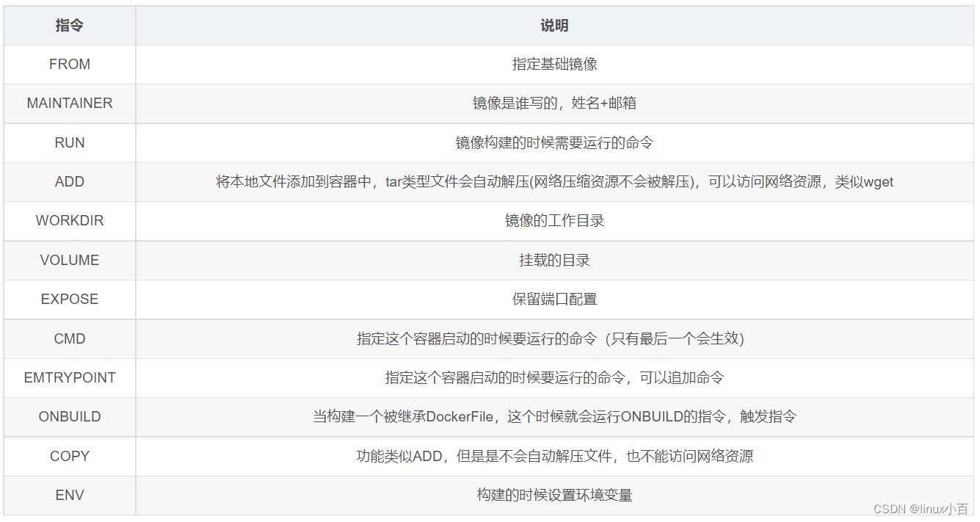Click the description 挂载的目录

(x=554, y=261)
